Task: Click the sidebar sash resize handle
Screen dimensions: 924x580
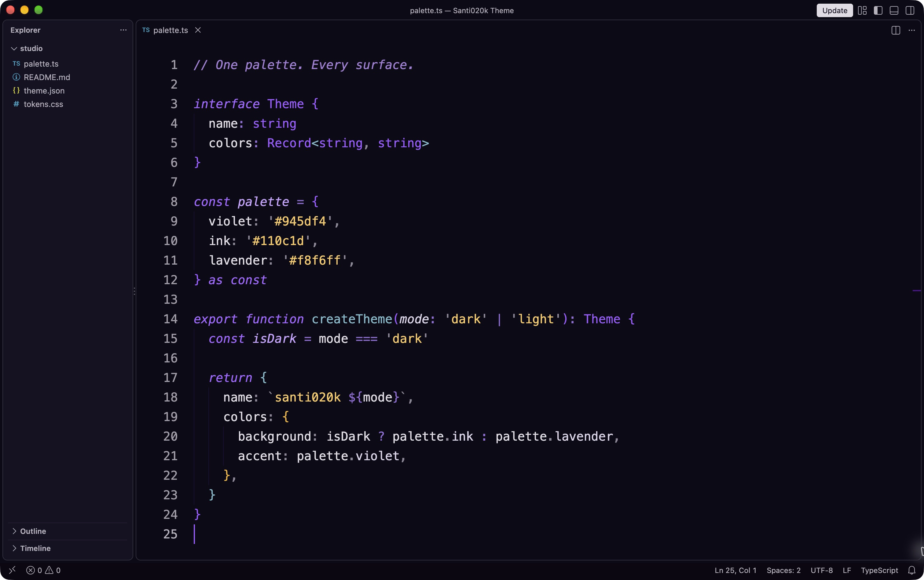Action: 134,291
